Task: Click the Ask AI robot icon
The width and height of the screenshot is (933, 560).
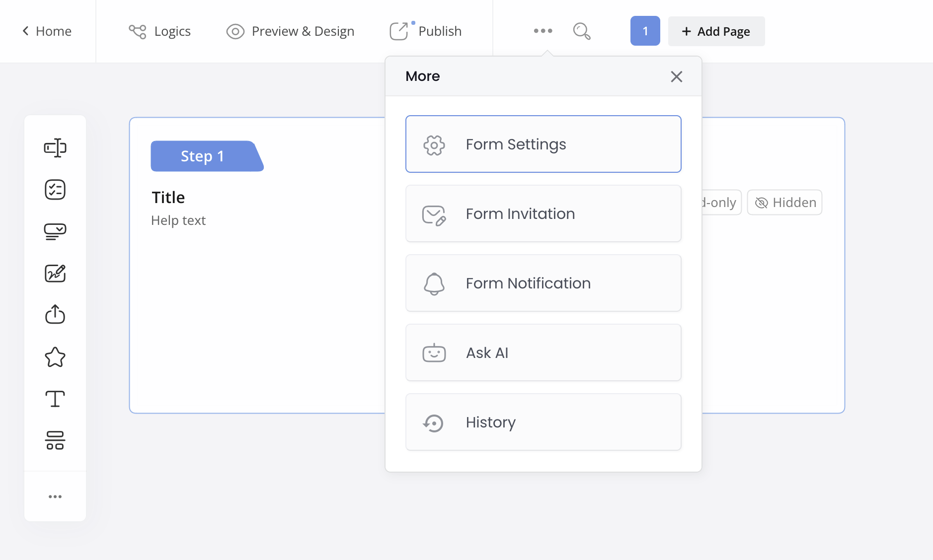Action: pyautogui.click(x=434, y=352)
